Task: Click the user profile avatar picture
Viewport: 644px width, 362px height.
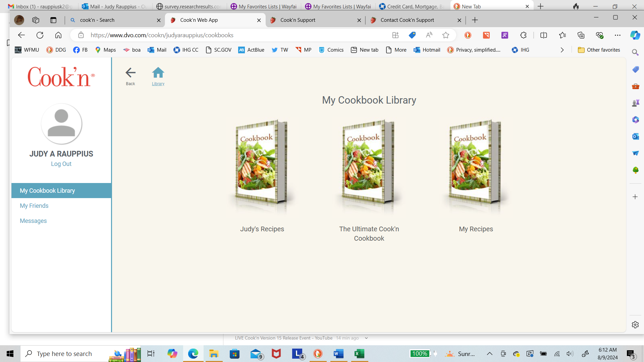Action: pyautogui.click(x=61, y=124)
